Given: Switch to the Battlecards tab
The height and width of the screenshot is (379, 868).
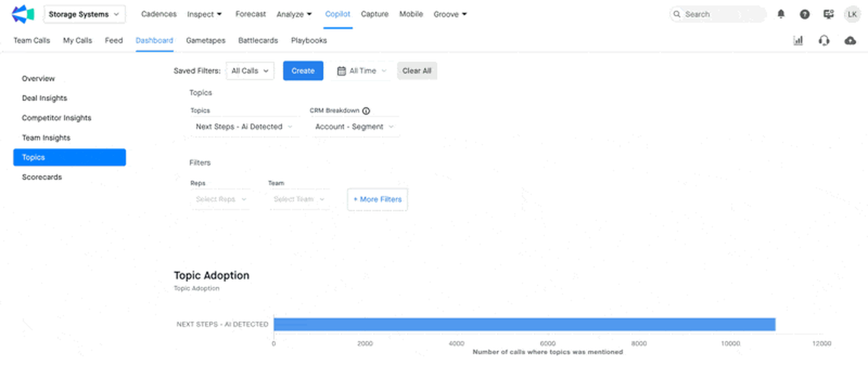Looking at the screenshot, I should pyautogui.click(x=258, y=40).
